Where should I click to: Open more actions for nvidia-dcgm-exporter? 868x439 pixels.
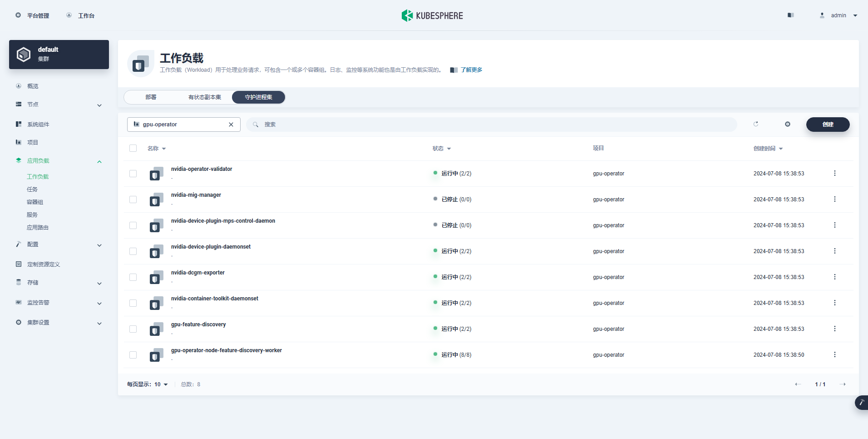coord(834,277)
